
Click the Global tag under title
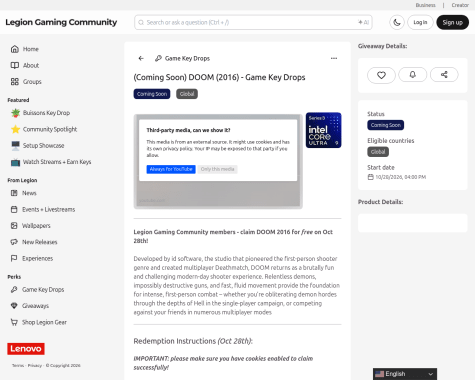(187, 94)
